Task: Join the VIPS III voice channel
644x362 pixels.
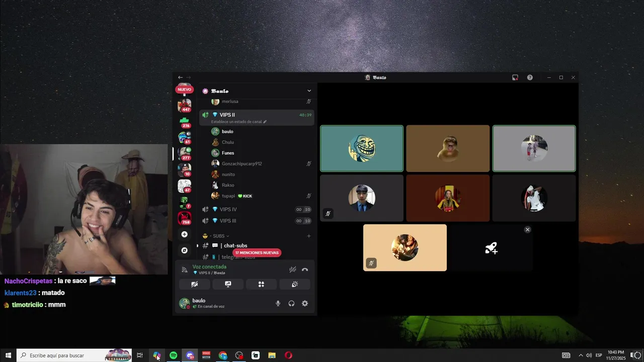Action: pos(257,221)
